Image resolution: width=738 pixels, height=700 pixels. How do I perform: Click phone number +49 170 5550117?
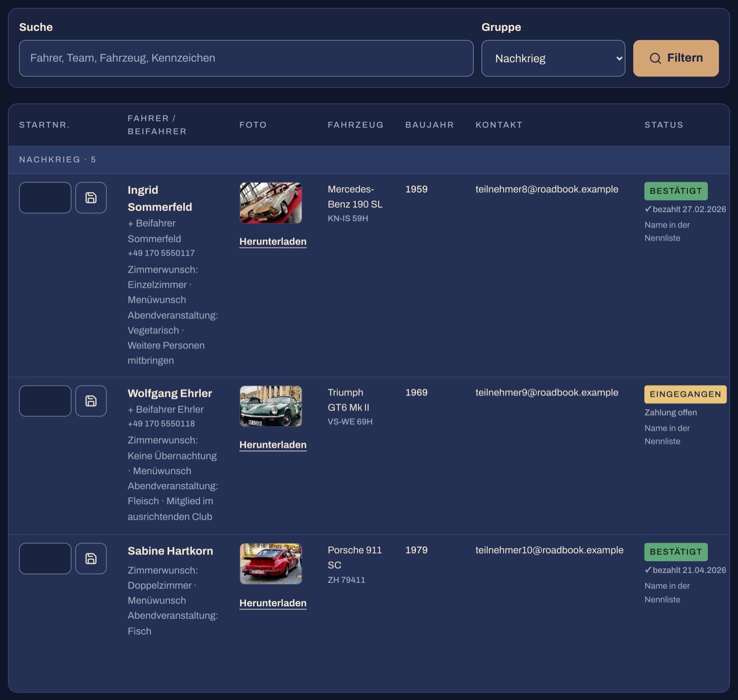point(161,253)
